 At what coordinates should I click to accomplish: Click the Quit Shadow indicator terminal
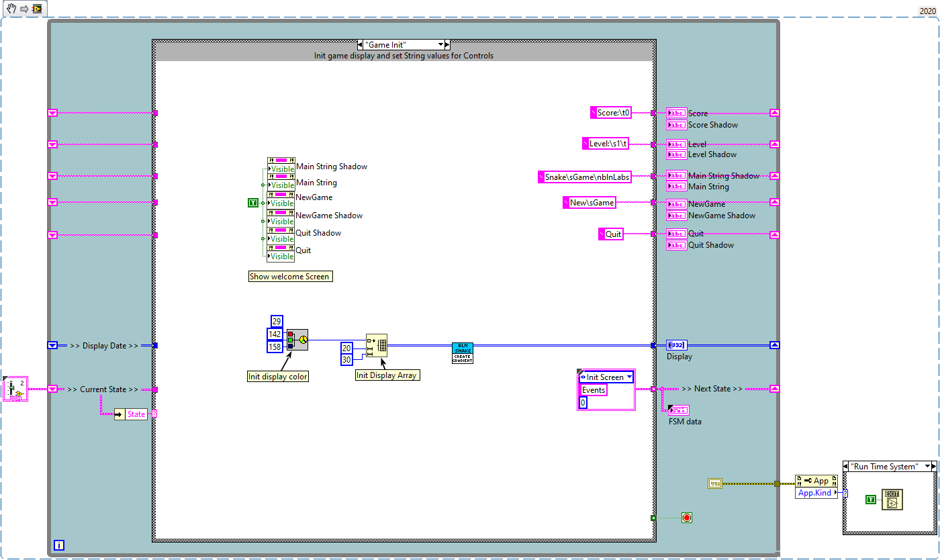pyautogui.click(x=676, y=245)
